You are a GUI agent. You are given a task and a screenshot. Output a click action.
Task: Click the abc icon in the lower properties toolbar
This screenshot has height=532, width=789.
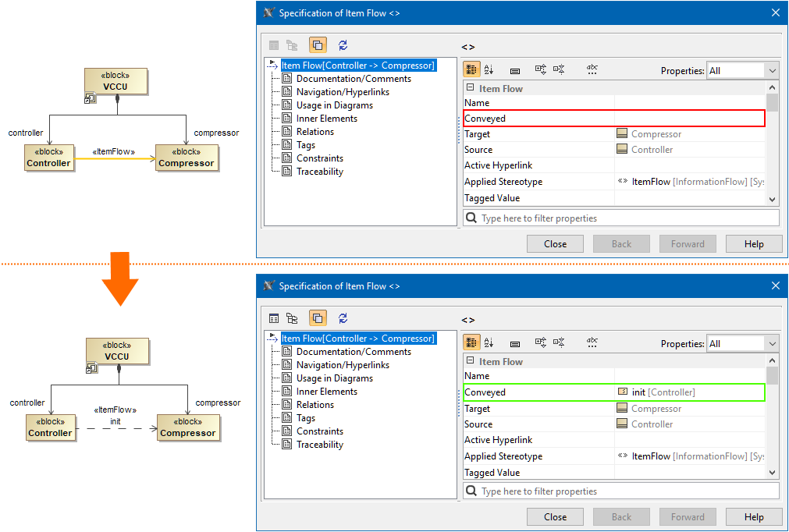[x=592, y=343]
